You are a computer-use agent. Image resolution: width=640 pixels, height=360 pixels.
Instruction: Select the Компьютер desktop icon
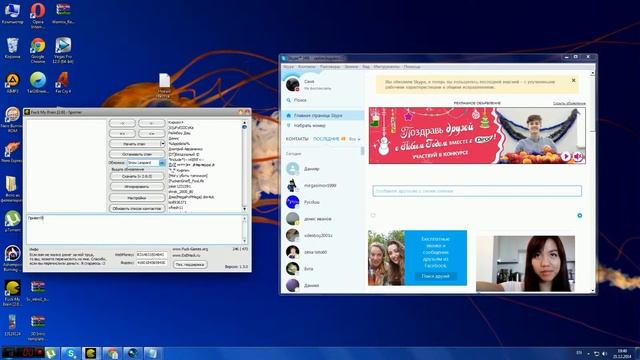click(x=13, y=13)
